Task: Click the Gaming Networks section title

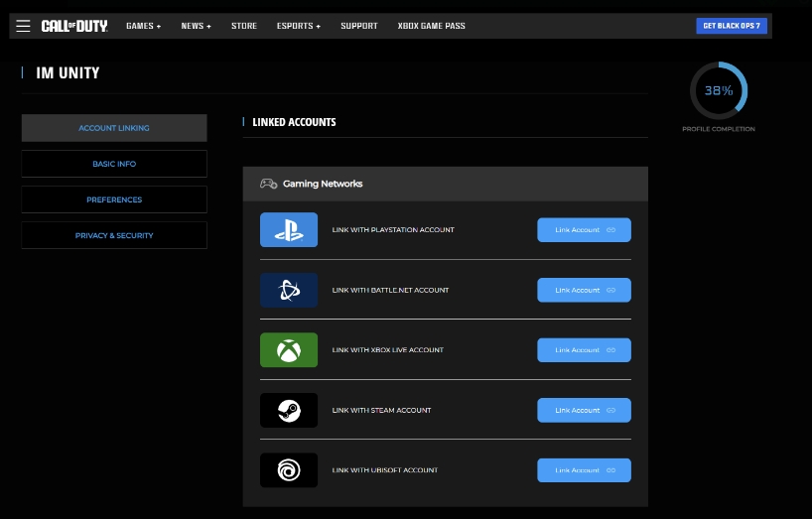Action: pos(323,184)
